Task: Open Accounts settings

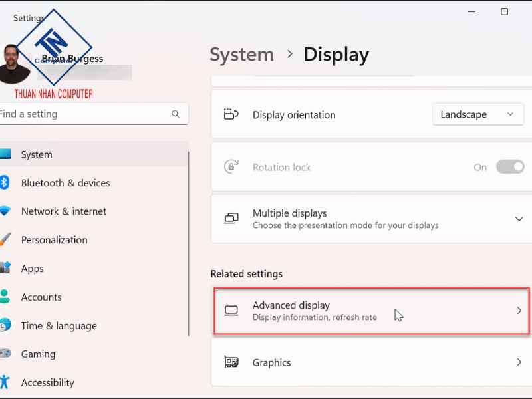Action: point(41,297)
